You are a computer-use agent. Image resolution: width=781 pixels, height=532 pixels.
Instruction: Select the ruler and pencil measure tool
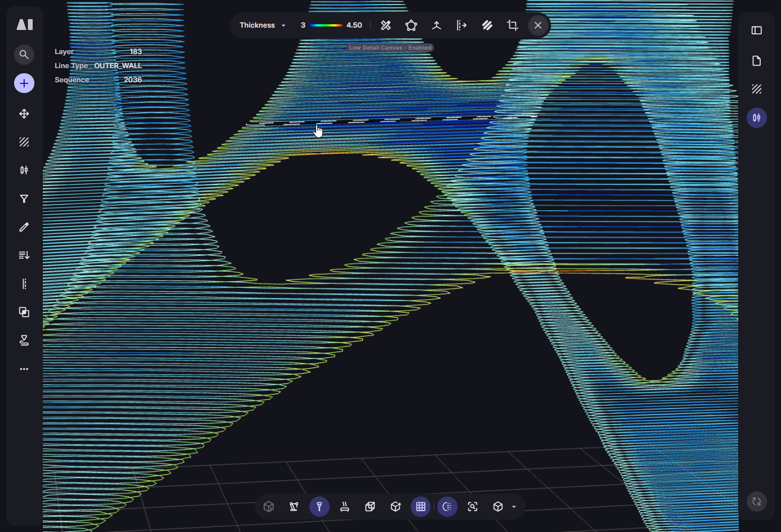[x=386, y=25]
